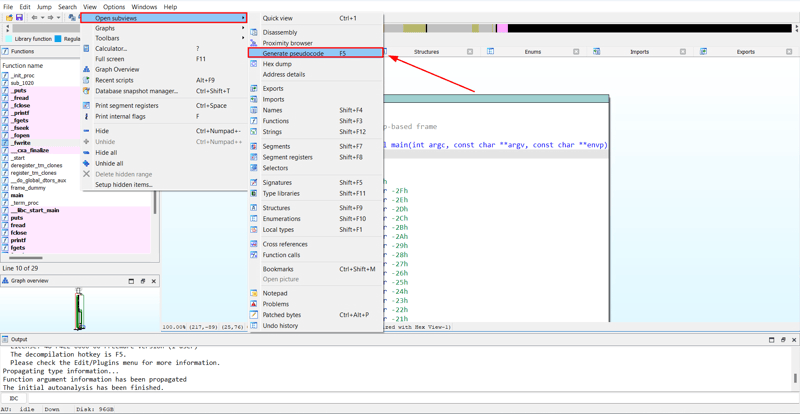800x414 pixels.
Task: Click the IDC command language button
Action: [14, 398]
